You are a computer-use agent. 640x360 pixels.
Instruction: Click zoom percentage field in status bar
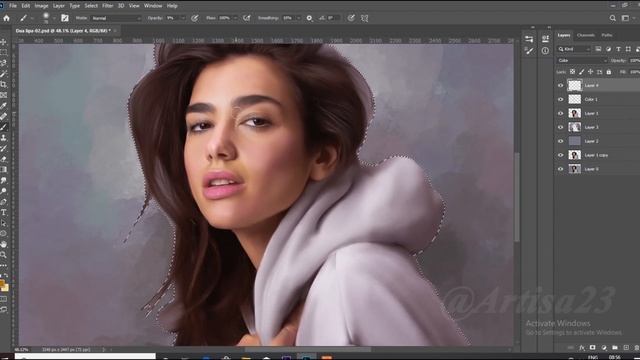22,350
